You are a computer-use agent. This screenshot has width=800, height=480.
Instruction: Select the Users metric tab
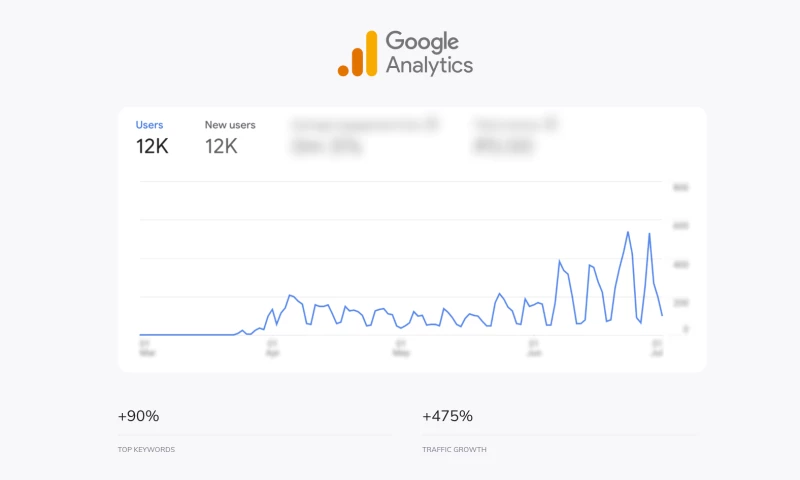[149, 125]
